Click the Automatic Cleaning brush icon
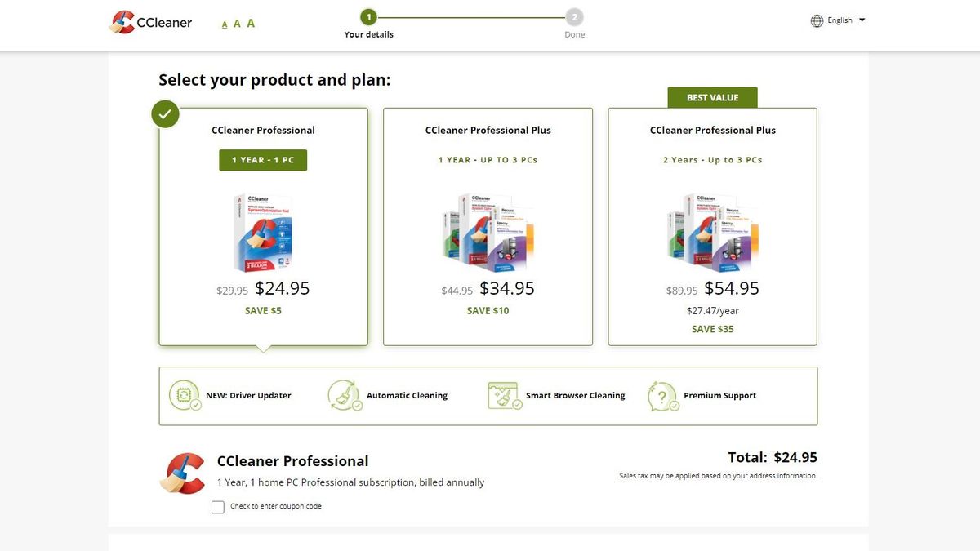 tap(344, 395)
